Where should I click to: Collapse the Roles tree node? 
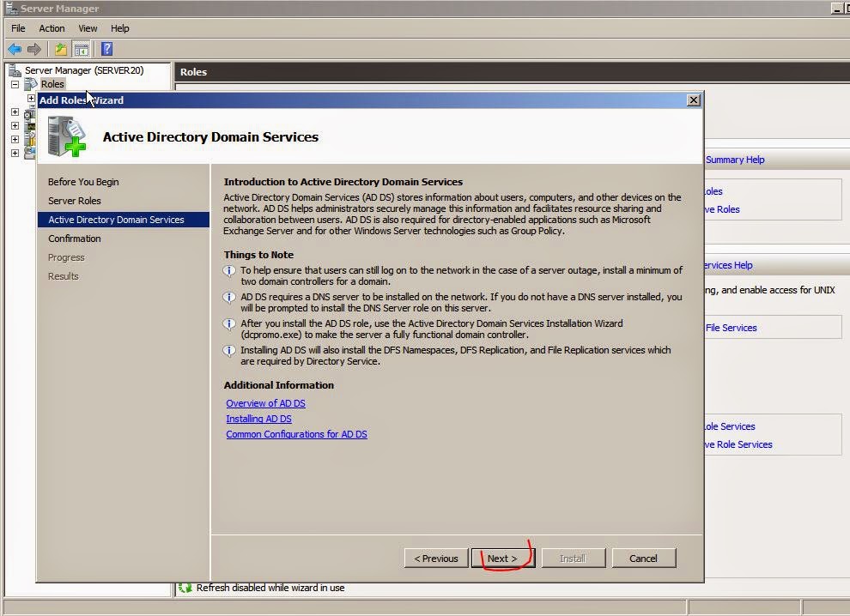pyautogui.click(x=15, y=85)
